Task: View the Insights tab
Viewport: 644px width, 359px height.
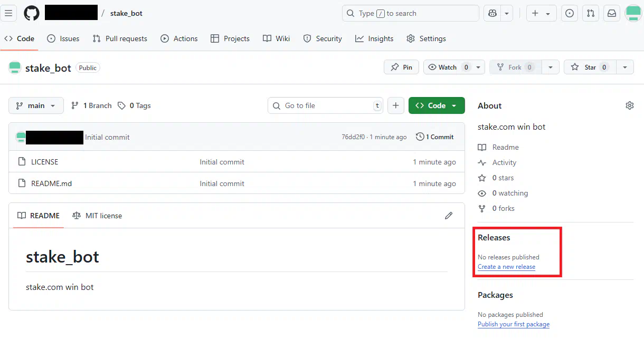Action: coord(374,38)
